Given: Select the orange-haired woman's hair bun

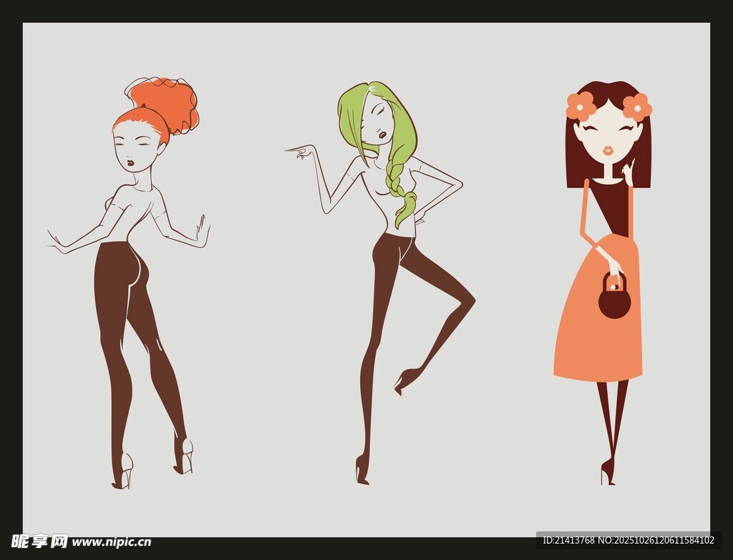Looking at the screenshot, I should pyautogui.click(x=165, y=104).
